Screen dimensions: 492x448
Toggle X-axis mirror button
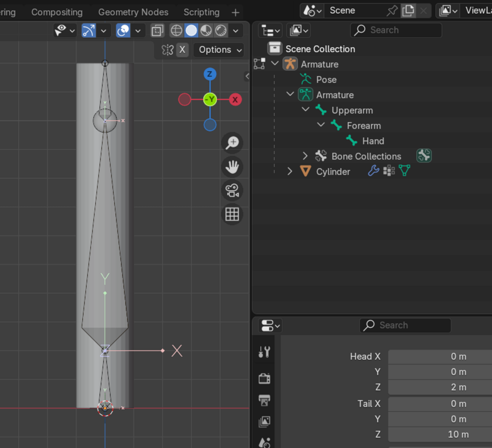182,50
